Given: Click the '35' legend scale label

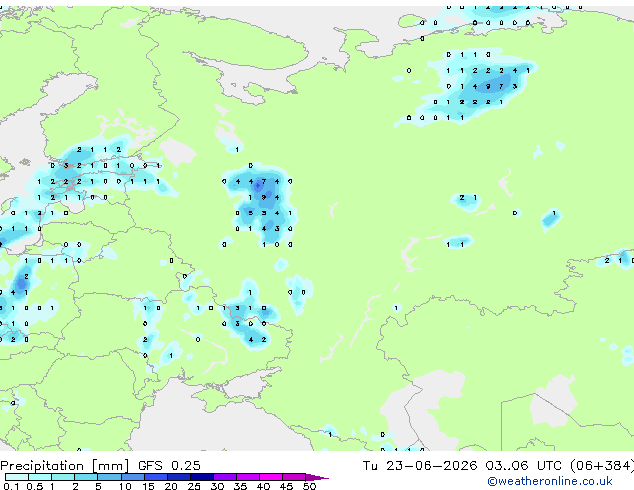Looking at the screenshot, I should (x=240, y=486).
